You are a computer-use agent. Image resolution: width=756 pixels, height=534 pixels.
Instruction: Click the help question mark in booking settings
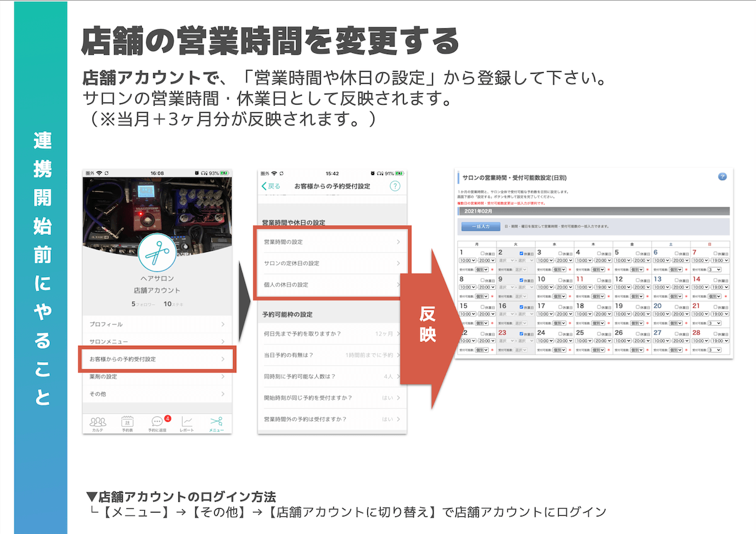(395, 186)
